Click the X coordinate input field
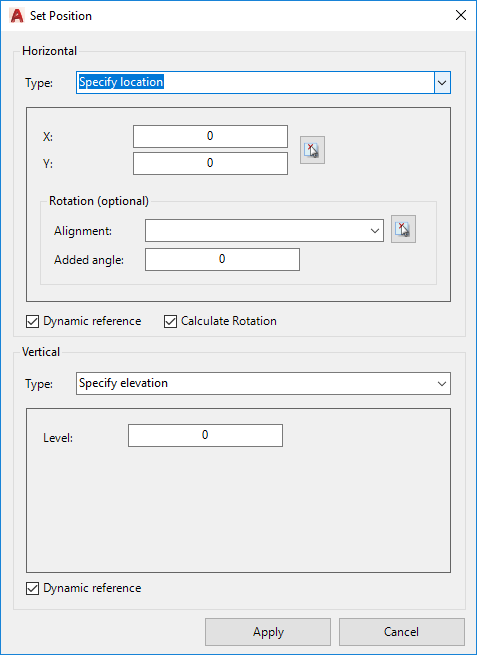Screen dimensions: 477x655 coord(211,137)
